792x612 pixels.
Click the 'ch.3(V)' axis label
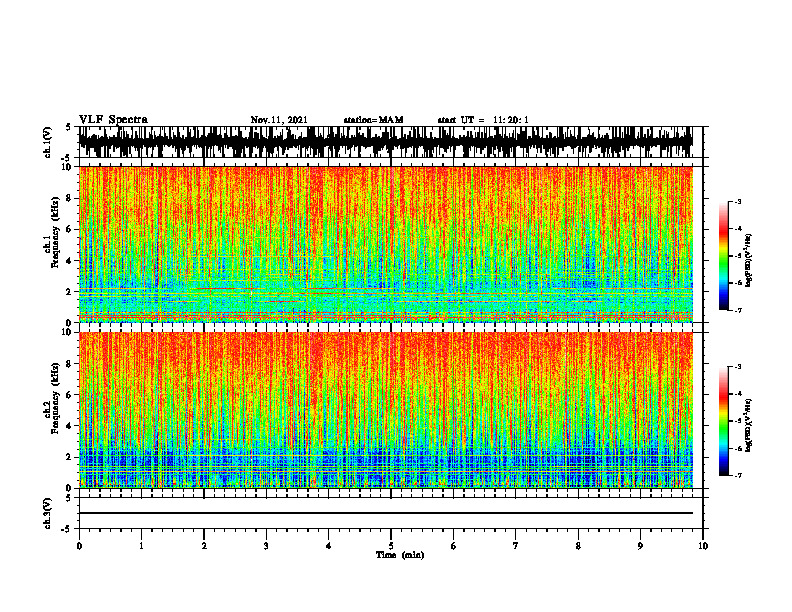coord(48,513)
